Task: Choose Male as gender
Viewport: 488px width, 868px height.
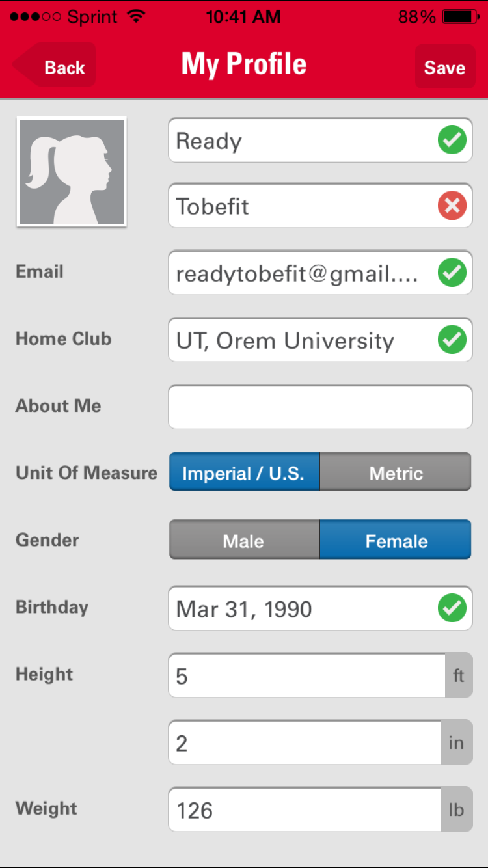Action: (x=244, y=541)
